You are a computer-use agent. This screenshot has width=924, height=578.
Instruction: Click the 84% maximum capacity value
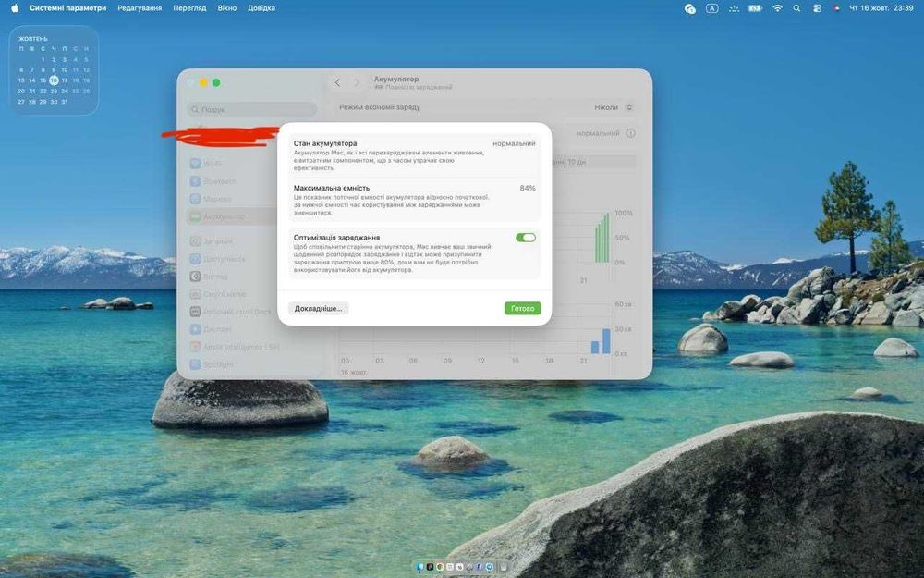[528, 188]
